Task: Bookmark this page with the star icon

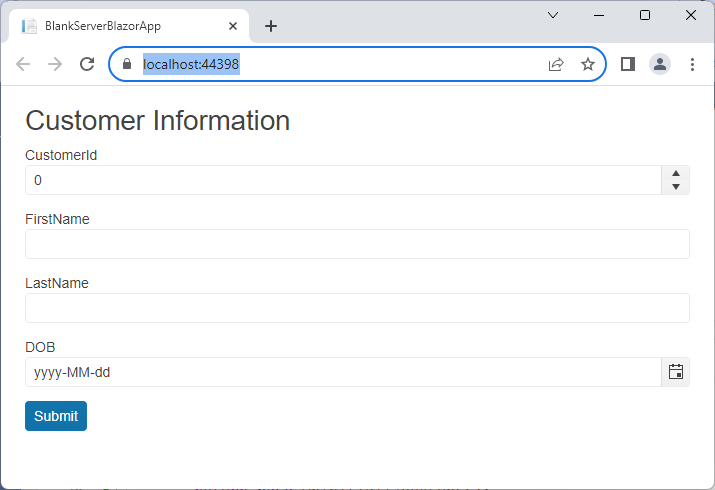Action: click(588, 64)
